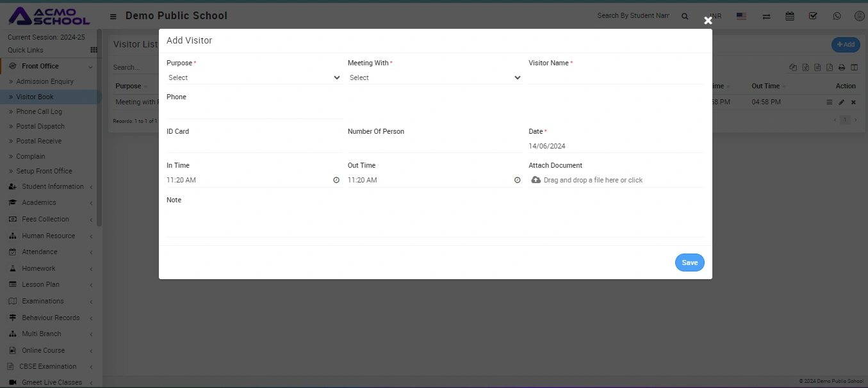Close the Add Visitor dialog

708,20
